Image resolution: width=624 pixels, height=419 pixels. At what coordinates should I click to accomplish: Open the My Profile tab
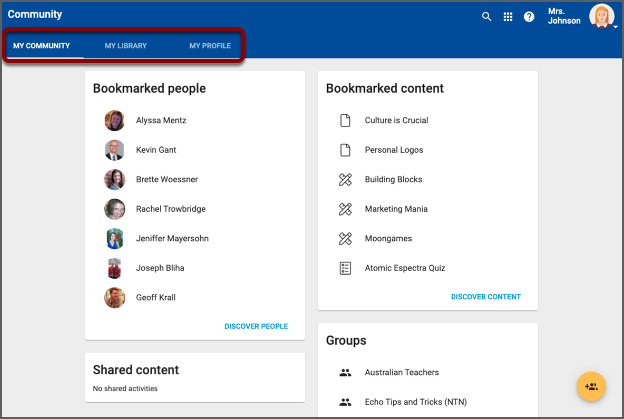210,46
